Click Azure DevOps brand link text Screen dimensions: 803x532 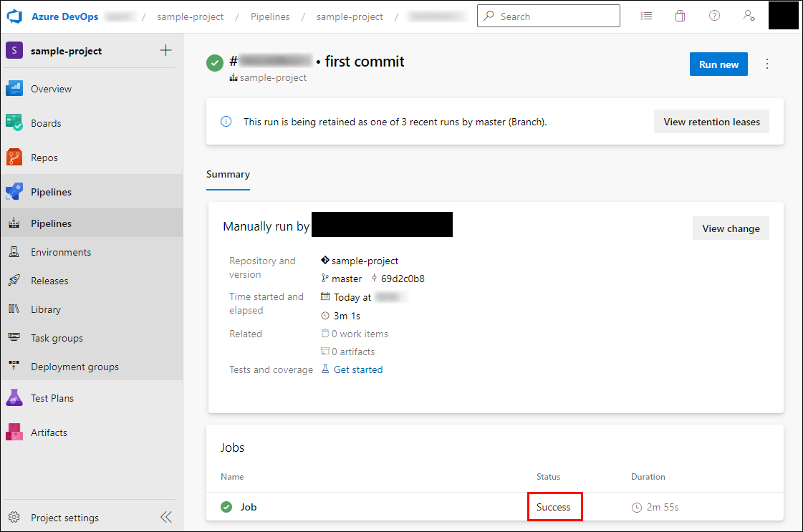(x=65, y=16)
